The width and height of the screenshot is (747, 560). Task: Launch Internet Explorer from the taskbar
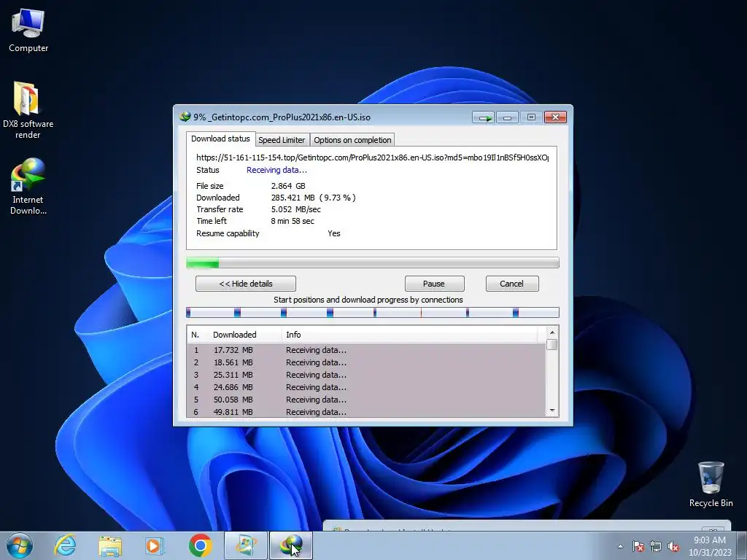click(x=65, y=545)
